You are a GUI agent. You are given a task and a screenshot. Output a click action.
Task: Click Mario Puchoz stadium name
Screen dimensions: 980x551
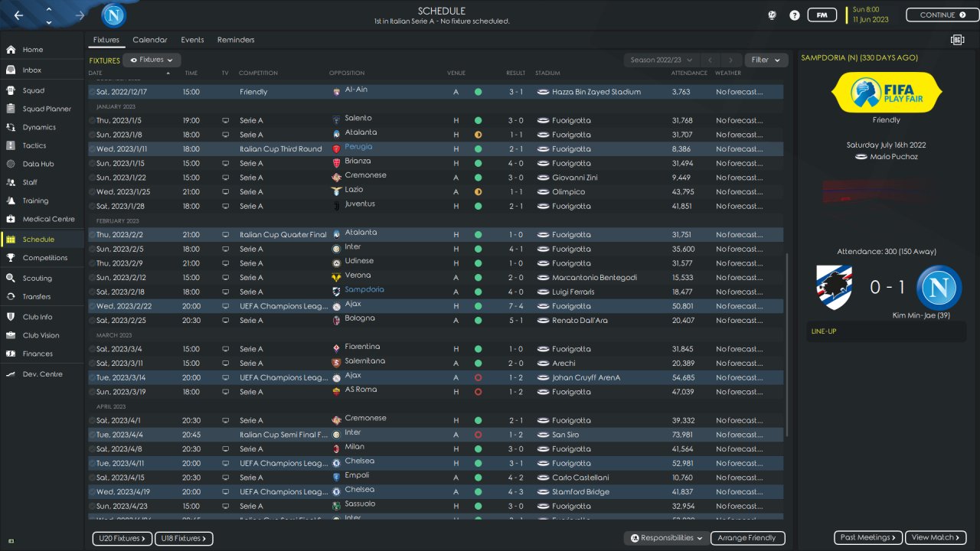[893, 157]
